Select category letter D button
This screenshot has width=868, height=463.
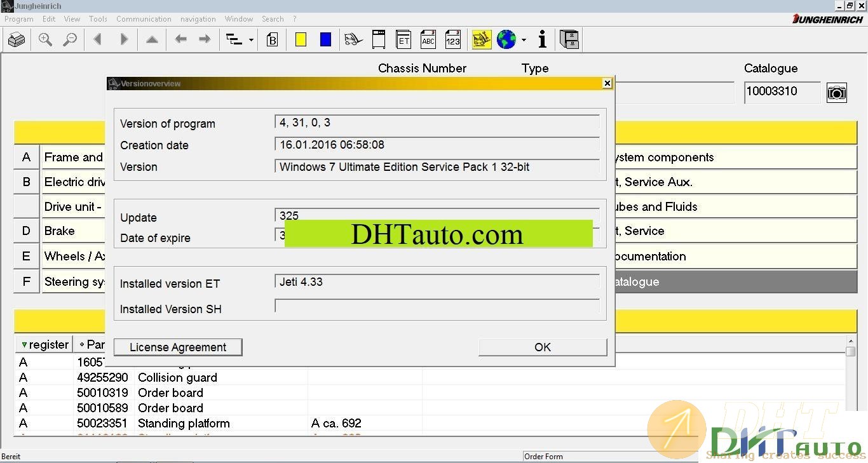coord(26,231)
